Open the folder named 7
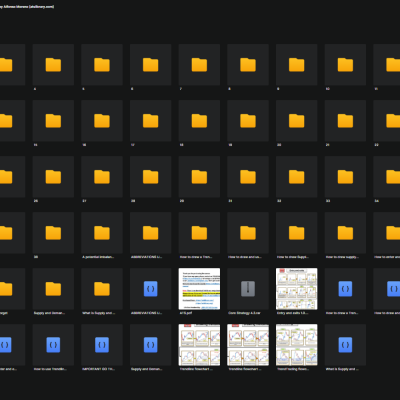Viewport: 400px width, 400px height. click(199, 65)
